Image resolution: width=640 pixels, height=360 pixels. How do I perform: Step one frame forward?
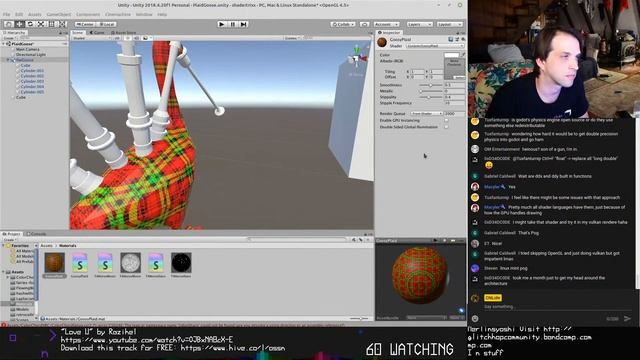click(x=244, y=24)
